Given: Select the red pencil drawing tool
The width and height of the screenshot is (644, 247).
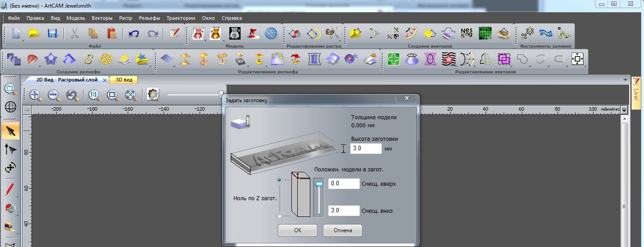Looking at the screenshot, I should tap(10, 189).
